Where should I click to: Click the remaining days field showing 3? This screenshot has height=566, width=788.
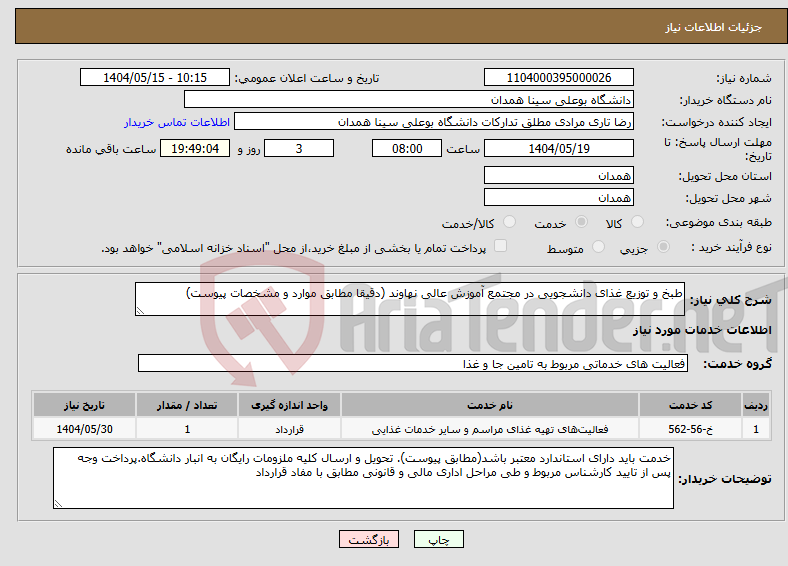299,148
